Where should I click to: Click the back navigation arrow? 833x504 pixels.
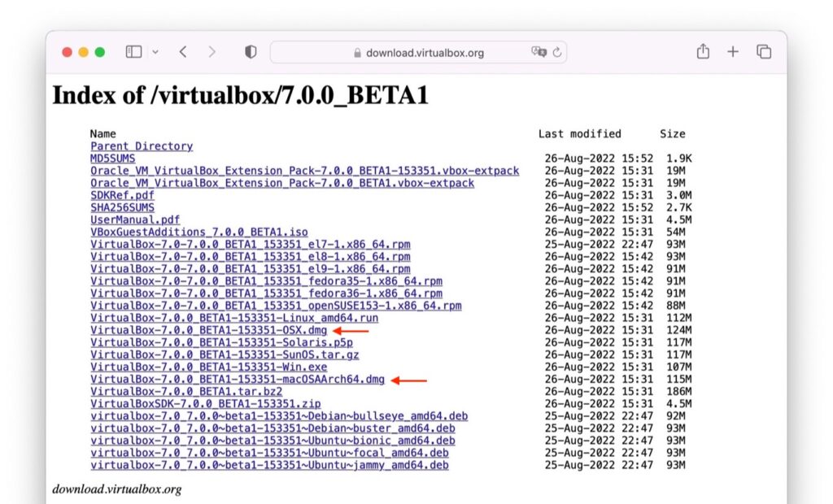(x=183, y=51)
